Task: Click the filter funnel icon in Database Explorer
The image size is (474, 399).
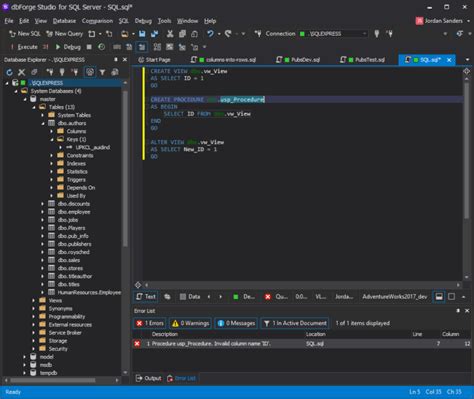Action: coord(102,72)
